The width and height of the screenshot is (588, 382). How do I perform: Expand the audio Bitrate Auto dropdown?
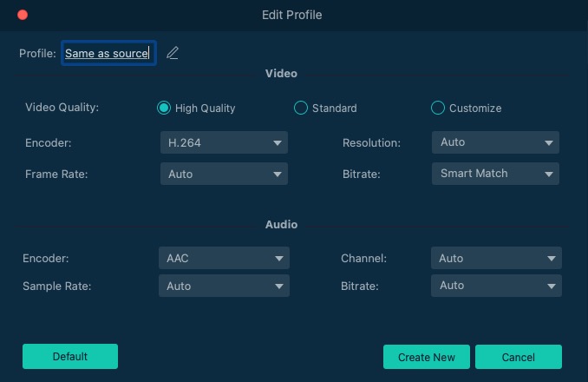tap(496, 286)
